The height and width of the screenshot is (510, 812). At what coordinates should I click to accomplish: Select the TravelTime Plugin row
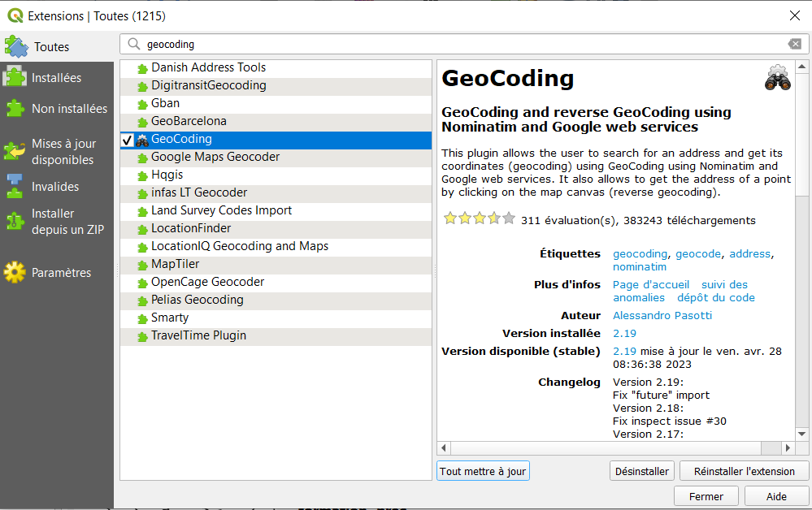pos(276,335)
